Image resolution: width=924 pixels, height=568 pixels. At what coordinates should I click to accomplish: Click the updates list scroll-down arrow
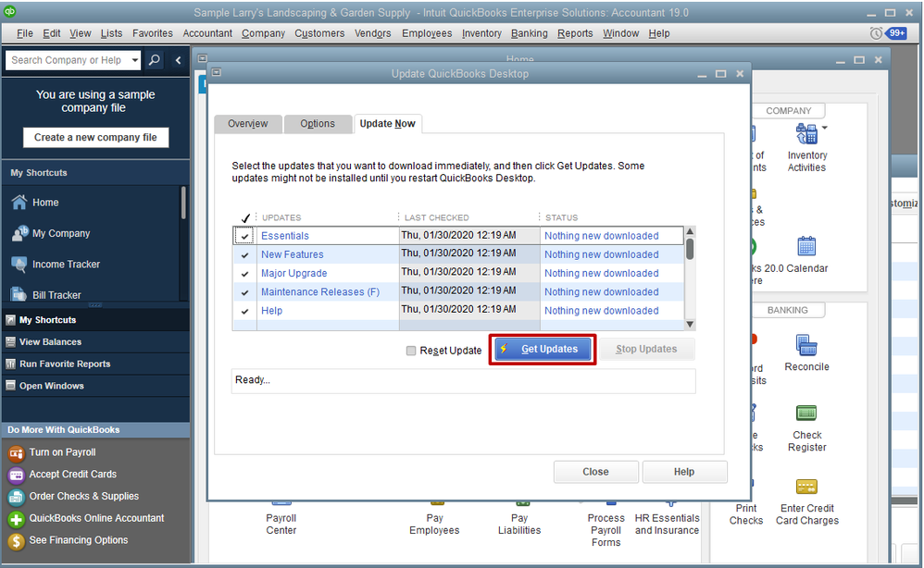click(x=690, y=325)
